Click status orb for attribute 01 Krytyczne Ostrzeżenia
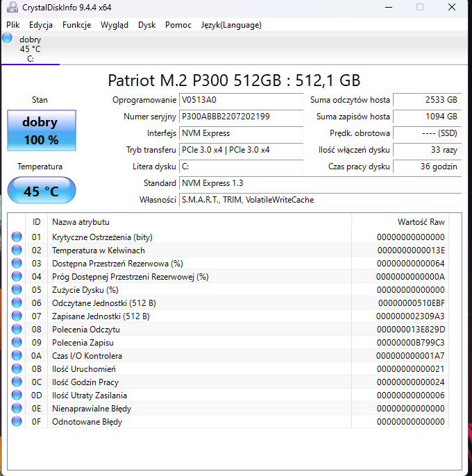The width and height of the screenshot is (472, 476). [17, 237]
